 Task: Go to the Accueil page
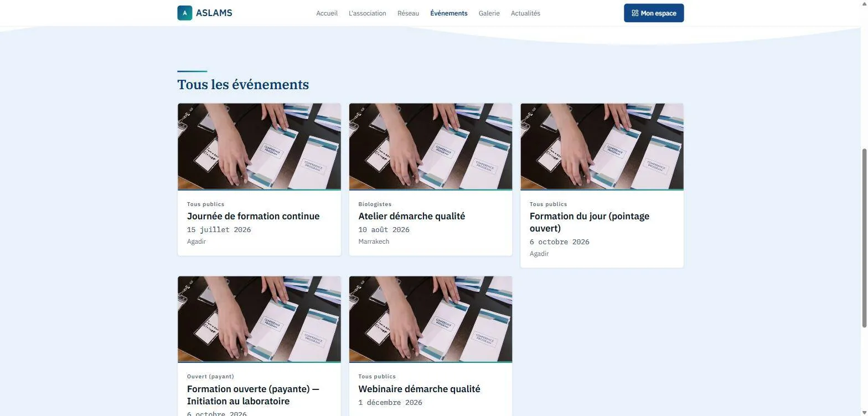[327, 13]
